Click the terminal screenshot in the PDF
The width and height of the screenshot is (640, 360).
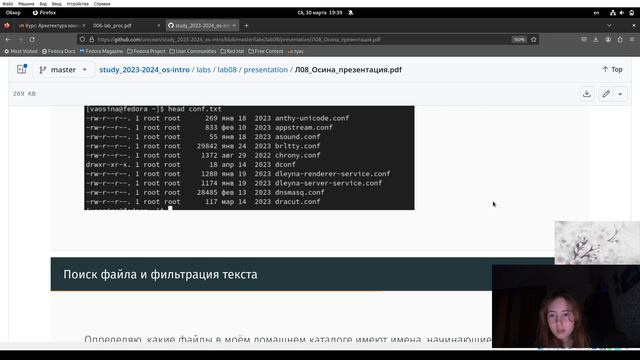pos(249,158)
